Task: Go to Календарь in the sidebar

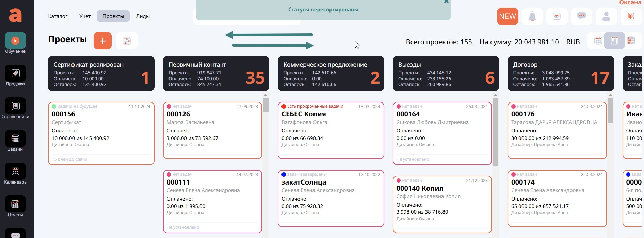Action: tap(15, 174)
